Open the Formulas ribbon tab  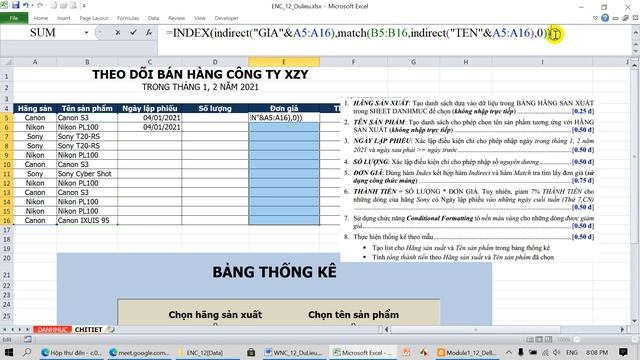point(128,18)
